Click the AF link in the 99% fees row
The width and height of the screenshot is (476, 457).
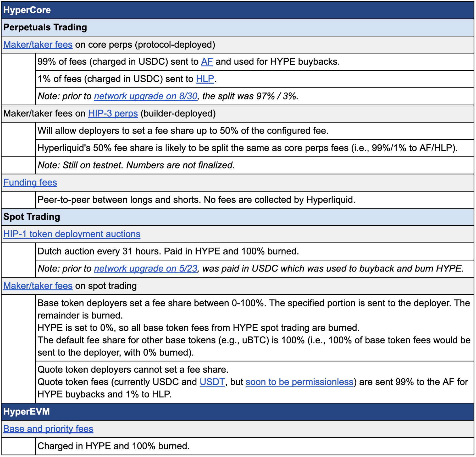pos(207,62)
